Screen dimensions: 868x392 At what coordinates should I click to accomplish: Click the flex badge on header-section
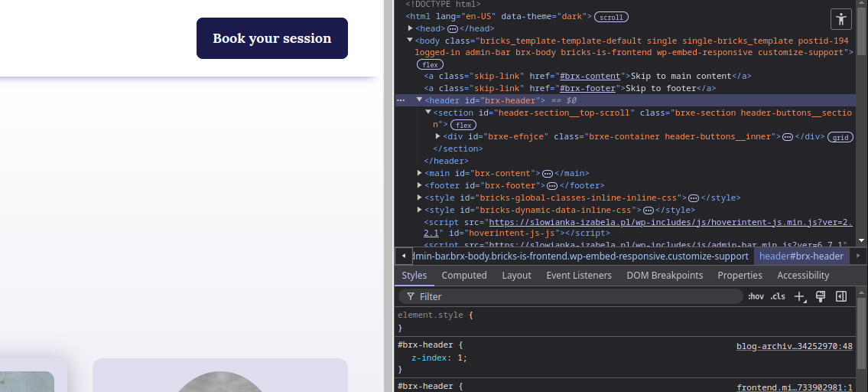pyautogui.click(x=463, y=126)
